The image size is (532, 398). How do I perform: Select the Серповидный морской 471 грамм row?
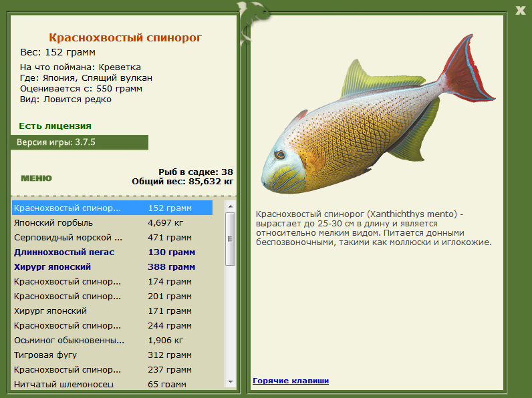coord(112,237)
